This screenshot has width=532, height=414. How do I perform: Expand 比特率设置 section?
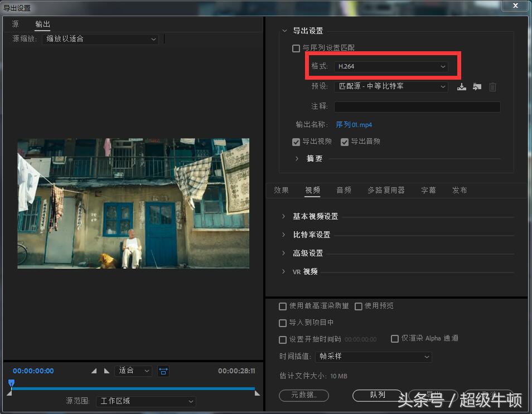(x=284, y=235)
